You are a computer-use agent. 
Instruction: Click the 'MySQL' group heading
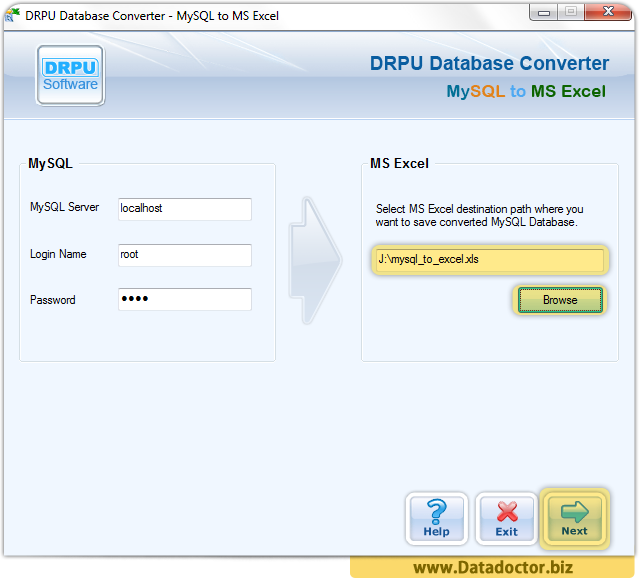[x=50, y=163]
